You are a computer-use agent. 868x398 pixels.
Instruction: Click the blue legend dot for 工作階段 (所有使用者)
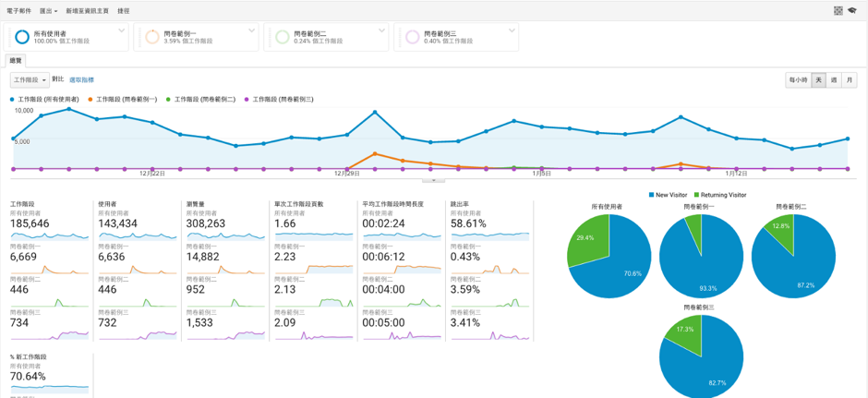[x=13, y=99]
